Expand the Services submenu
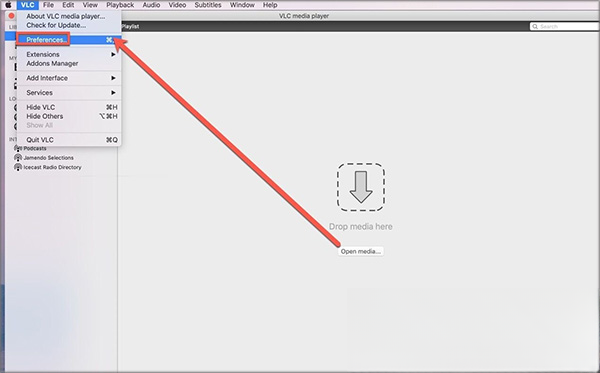 click(69, 93)
